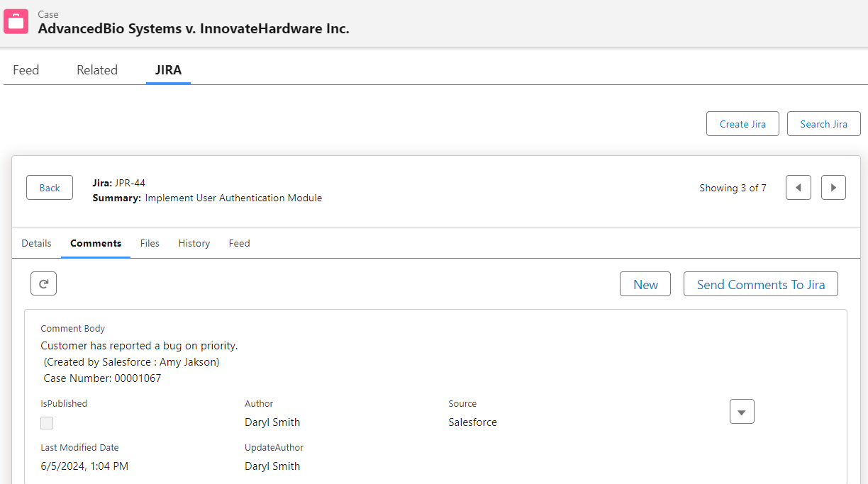
Task: Click the case title AdvancedBio Systems v. InnovateHardware Inc.
Action: coord(194,28)
